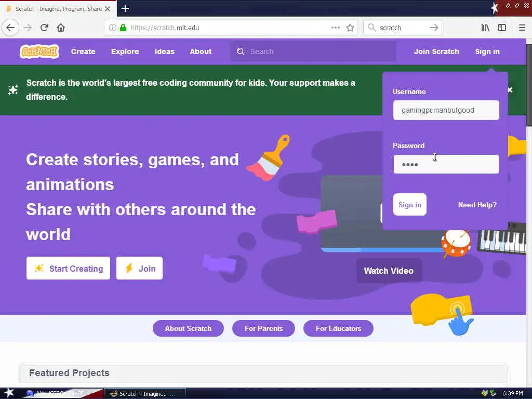Viewport: 532px width, 399px height.
Task: Open the Library bookshelf icon
Action: [485, 28]
